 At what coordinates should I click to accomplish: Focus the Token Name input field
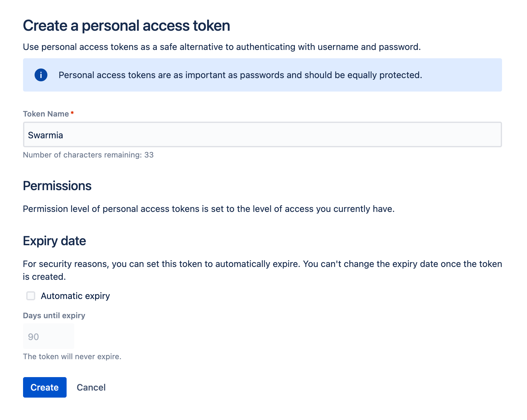click(x=262, y=135)
